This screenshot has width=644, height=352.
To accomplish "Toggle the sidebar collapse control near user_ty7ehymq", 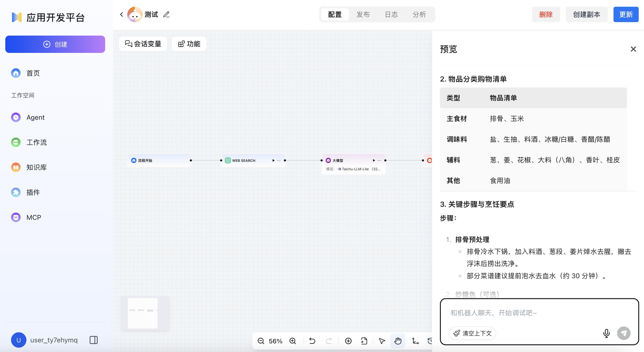I will click(x=93, y=340).
